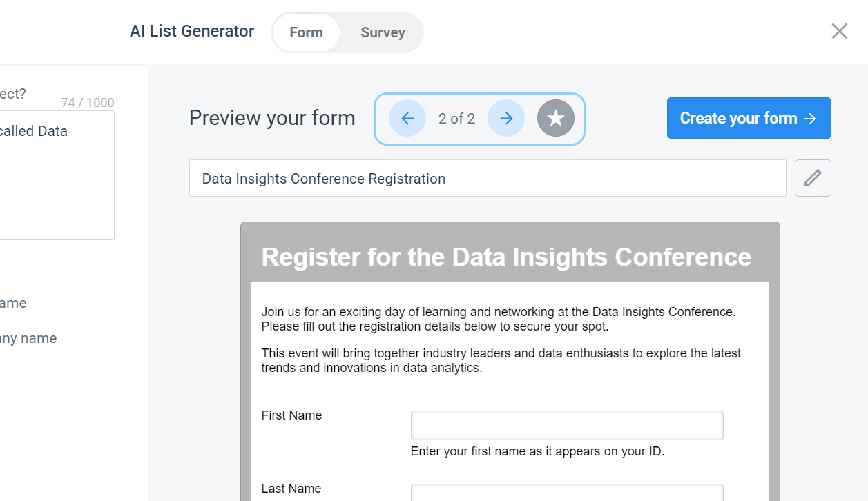The width and height of the screenshot is (868, 501).
Task: Click the pencil icon to edit form name
Action: point(813,178)
